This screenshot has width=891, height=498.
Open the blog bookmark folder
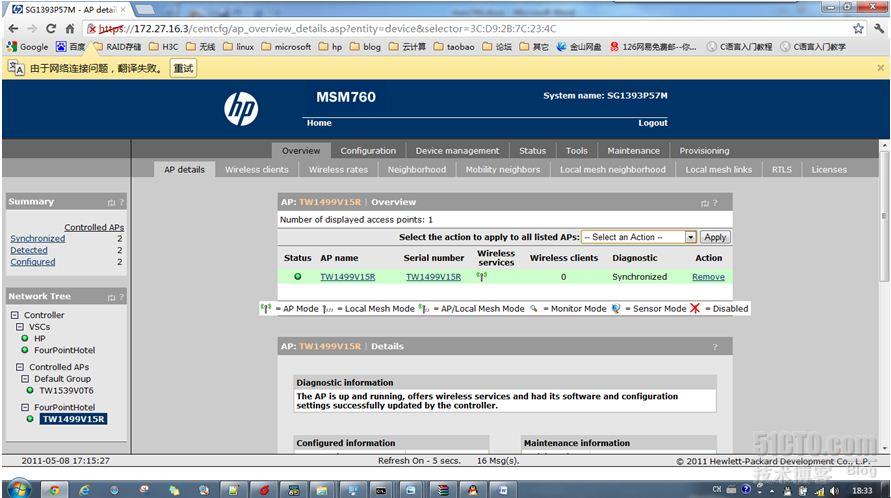pos(365,47)
